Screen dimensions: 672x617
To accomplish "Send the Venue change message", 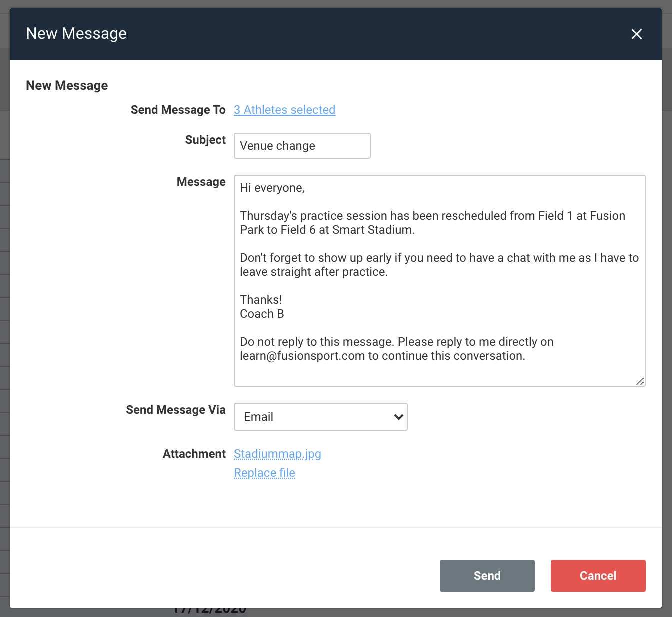I will click(487, 575).
